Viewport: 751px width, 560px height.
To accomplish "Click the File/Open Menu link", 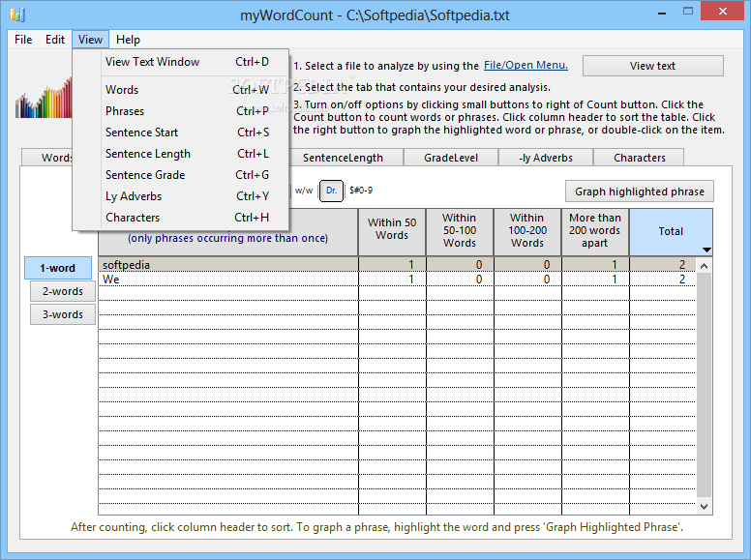I will point(526,65).
